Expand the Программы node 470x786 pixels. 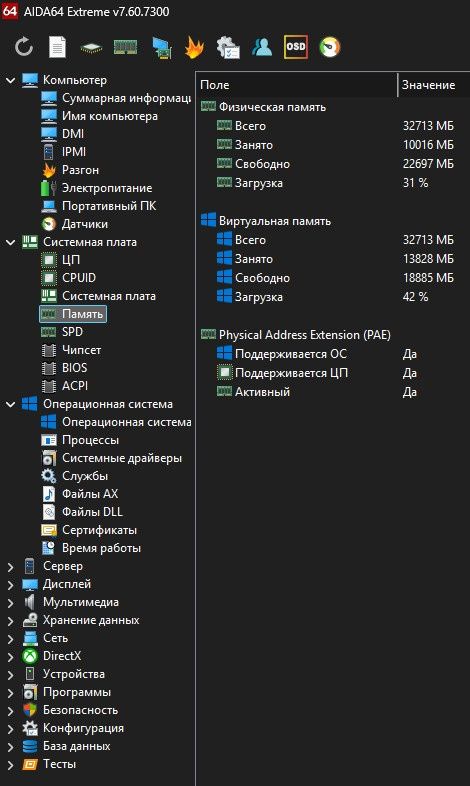(x=11, y=693)
